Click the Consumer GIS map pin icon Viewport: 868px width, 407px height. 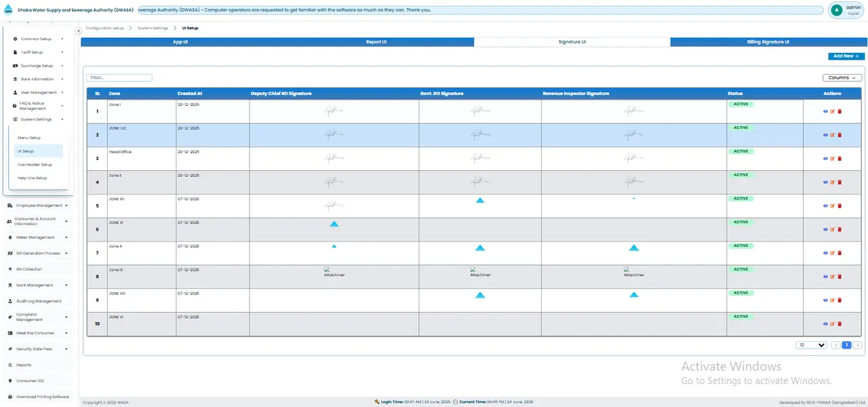(x=9, y=381)
